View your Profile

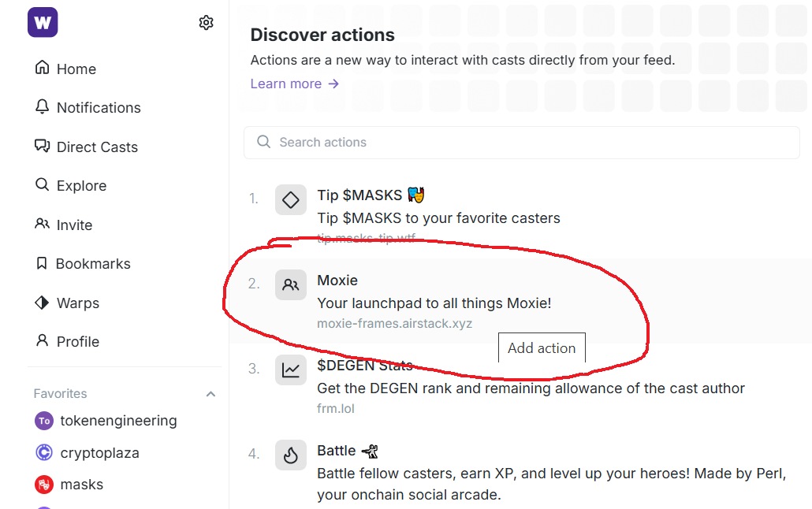click(77, 342)
